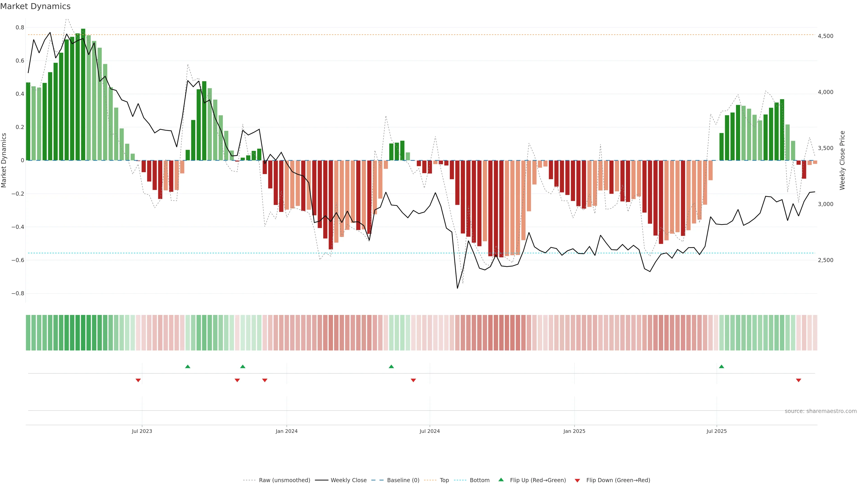Image resolution: width=868 pixels, height=488 pixels.
Task: Click the Market Dynamics chart title
Action: click(x=35, y=6)
